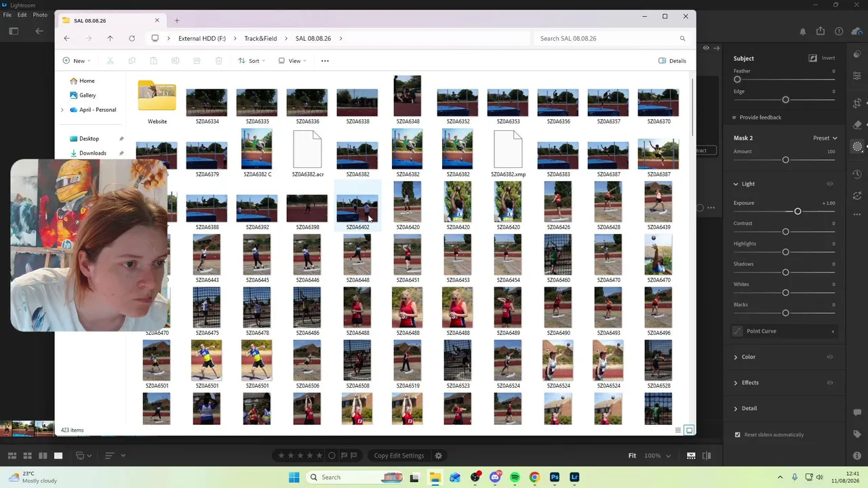Toggle the mask overlay eye icon

[706, 47]
